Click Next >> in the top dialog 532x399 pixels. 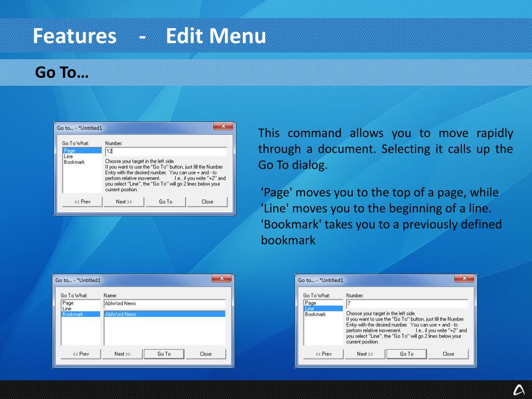(x=124, y=202)
